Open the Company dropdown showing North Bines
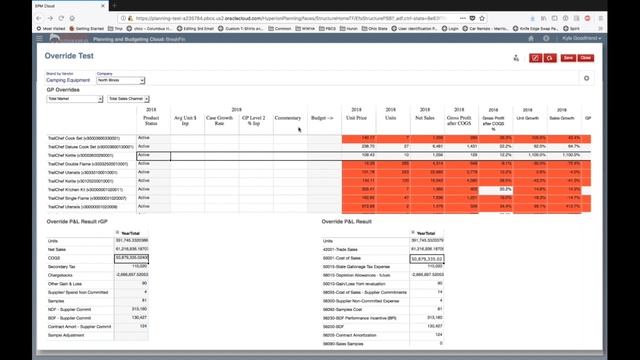Image resolution: width=640 pixels, height=360 pixels. (120, 80)
